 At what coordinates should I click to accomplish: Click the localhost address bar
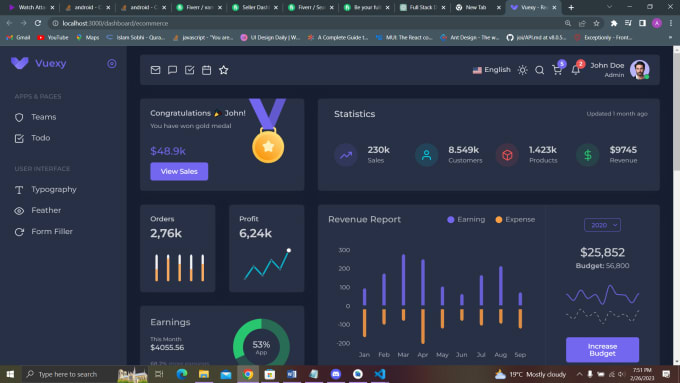pyautogui.click(x=304, y=23)
